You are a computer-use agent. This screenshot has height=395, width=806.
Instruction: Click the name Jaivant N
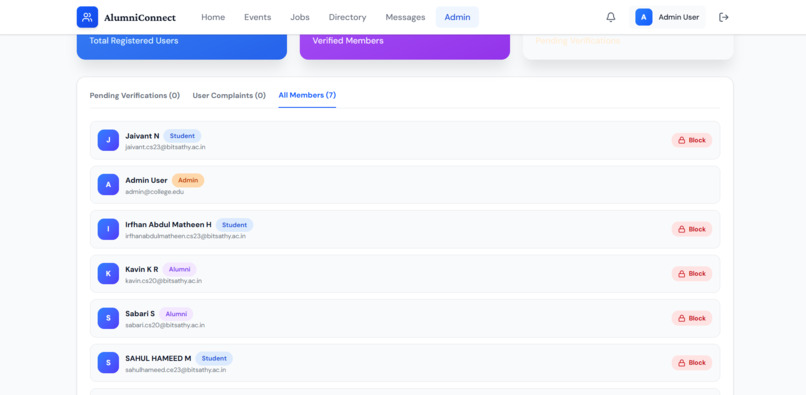[x=142, y=136]
